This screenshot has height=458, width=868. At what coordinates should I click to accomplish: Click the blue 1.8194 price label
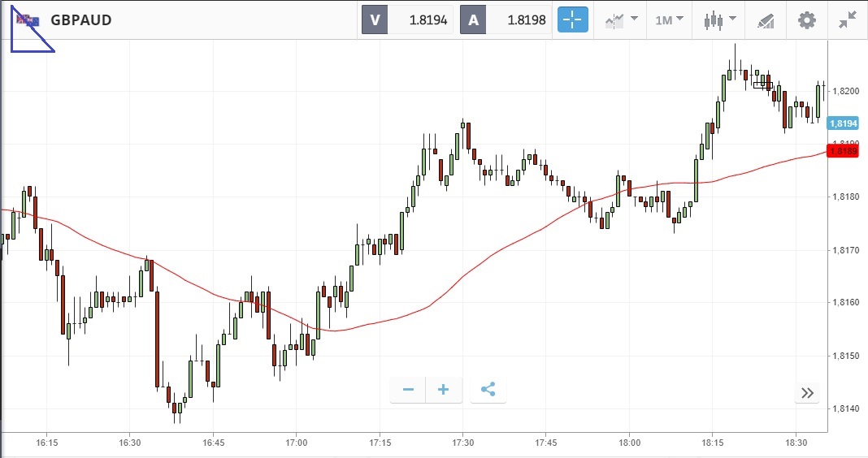pyautogui.click(x=840, y=123)
